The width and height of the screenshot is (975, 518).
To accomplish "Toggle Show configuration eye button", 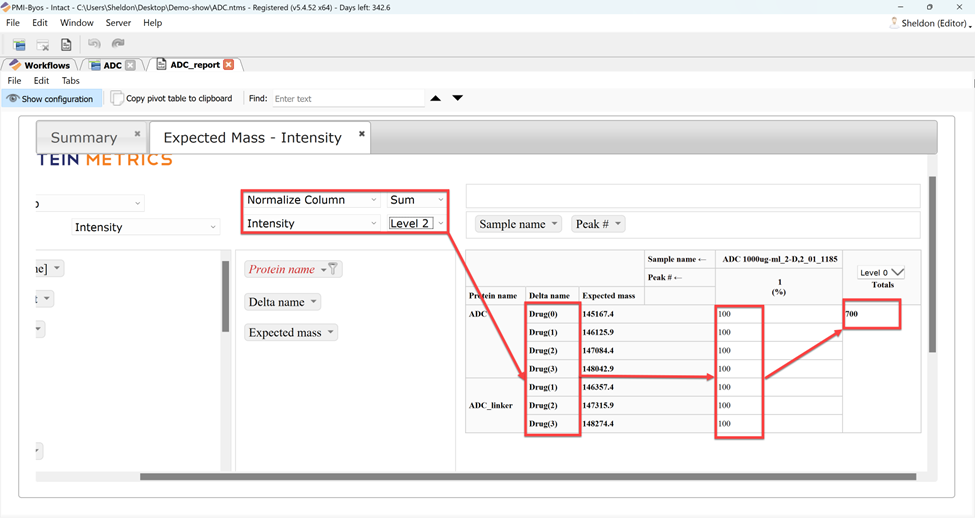I will [49, 99].
